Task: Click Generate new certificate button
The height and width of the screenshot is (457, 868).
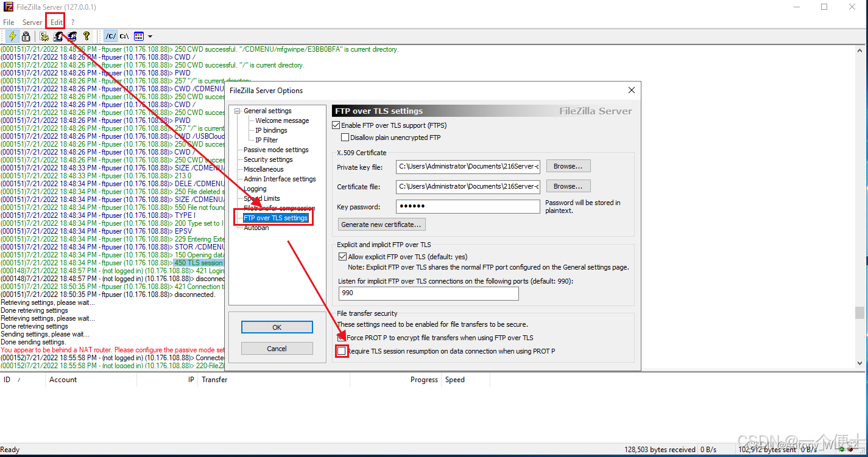Action: [x=381, y=225]
